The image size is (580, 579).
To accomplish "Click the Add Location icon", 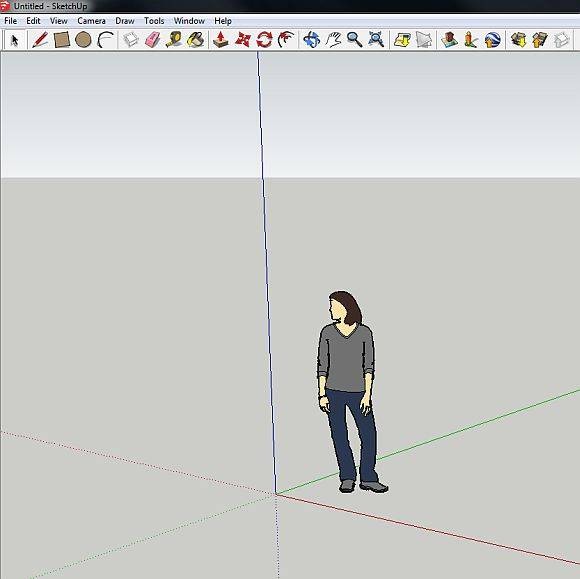I will [402, 40].
